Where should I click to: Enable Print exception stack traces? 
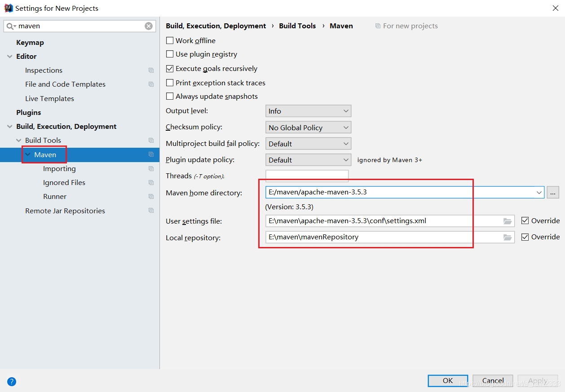170,83
